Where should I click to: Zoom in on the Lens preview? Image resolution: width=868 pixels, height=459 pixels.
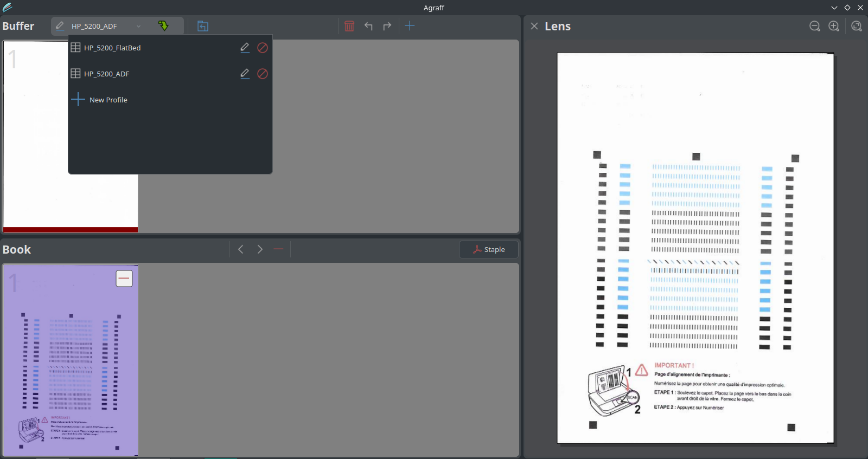[x=834, y=26]
